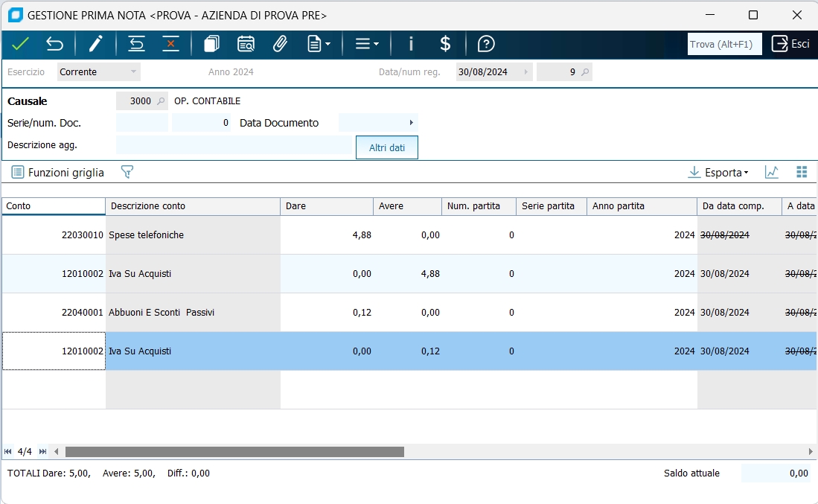Click the grid filter funnel icon
This screenshot has width=818, height=504.
127,172
